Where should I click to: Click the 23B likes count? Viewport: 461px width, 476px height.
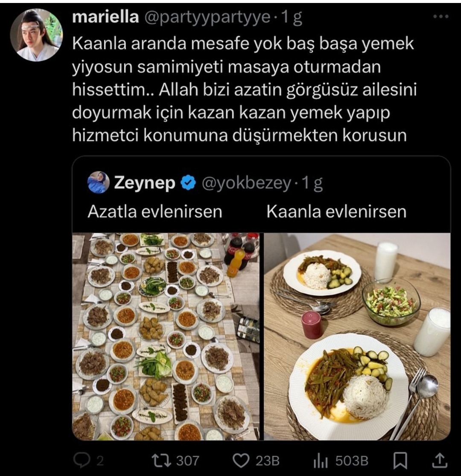[x=267, y=460]
